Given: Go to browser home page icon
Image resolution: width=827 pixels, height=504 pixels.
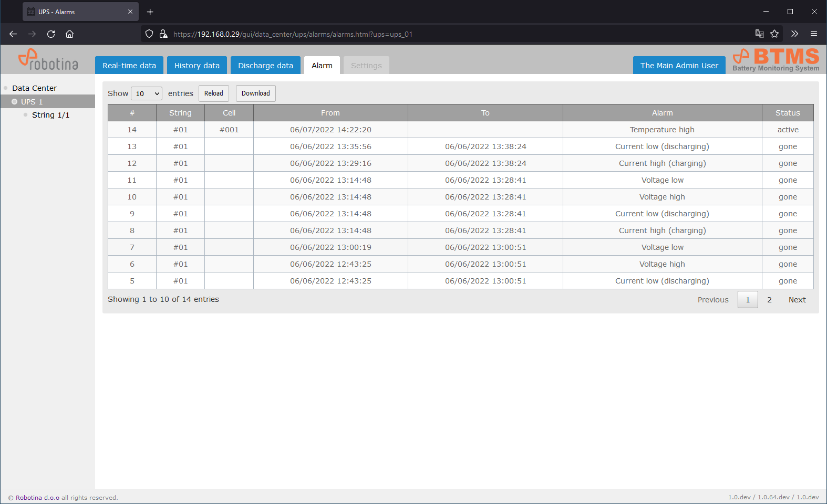Looking at the screenshot, I should [x=69, y=34].
